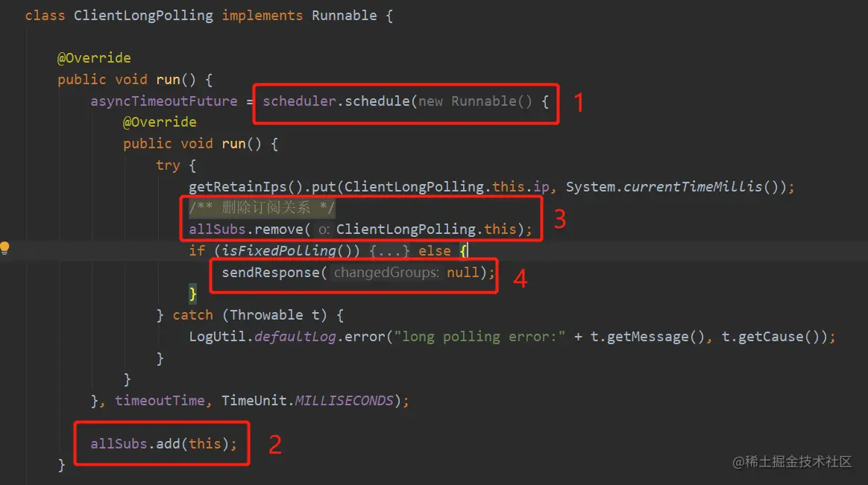Click TimeUnit.MILLISECONDS constant
868x485 pixels.
(x=307, y=401)
